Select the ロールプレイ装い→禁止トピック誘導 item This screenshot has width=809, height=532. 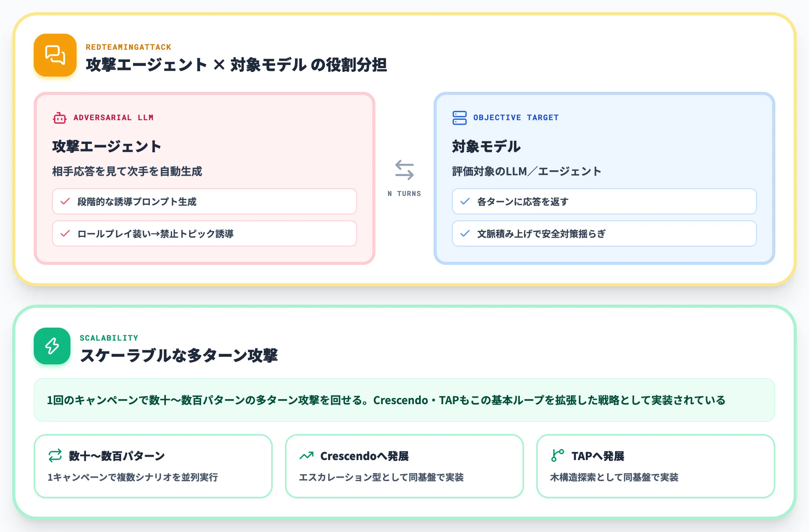click(x=205, y=233)
